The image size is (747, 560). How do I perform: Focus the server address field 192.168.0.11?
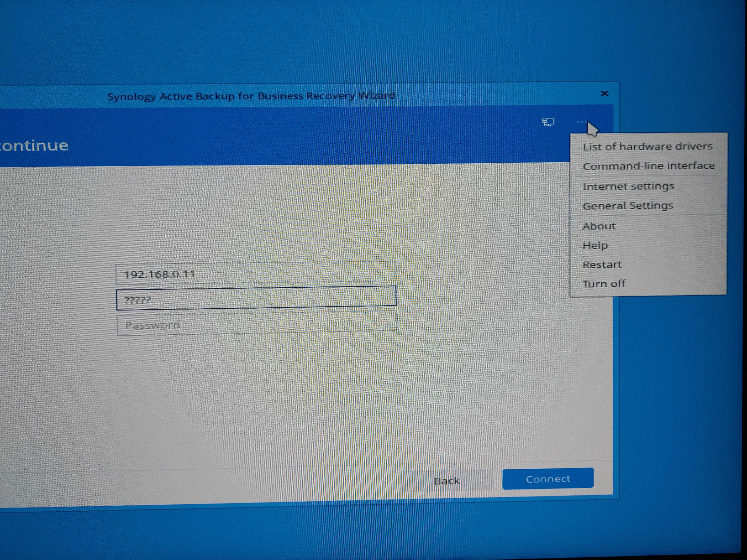point(256,273)
